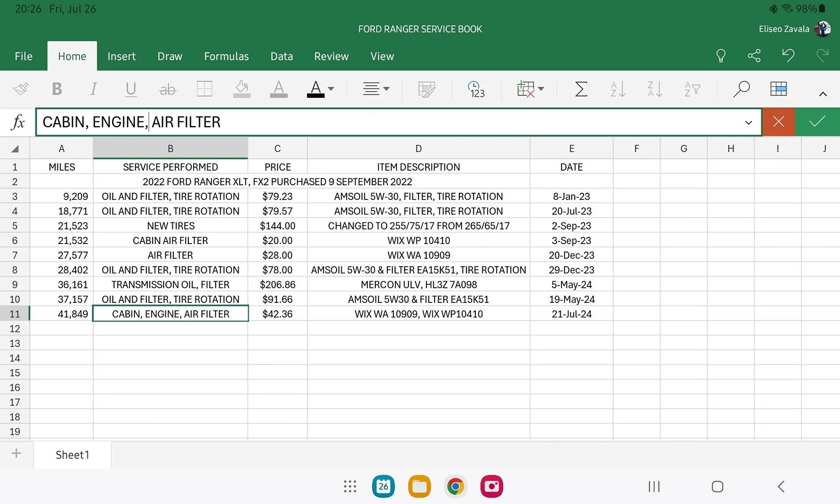Select row 11 header
Viewport: 840px width, 504px height.
tap(15, 314)
